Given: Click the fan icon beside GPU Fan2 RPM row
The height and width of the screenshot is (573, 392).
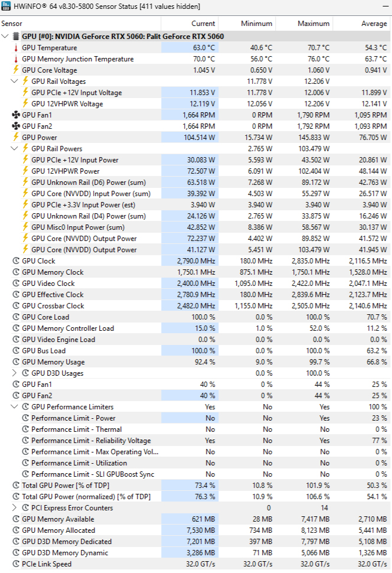Looking at the screenshot, I should 16,126.
